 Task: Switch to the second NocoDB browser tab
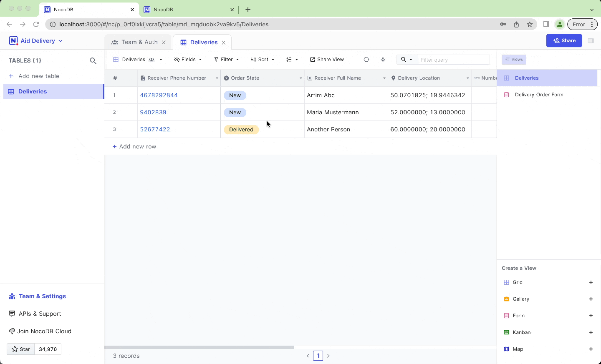(x=189, y=10)
